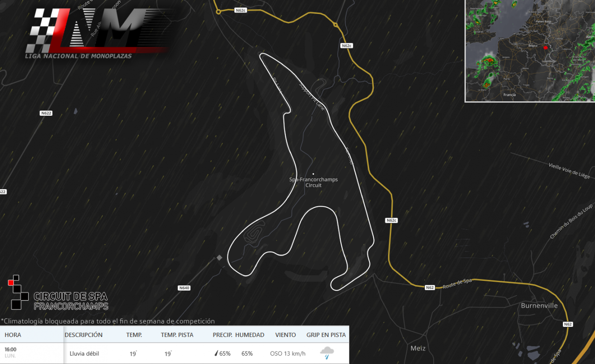Click the Route de Spa road label
The height and width of the screenshot is (364, 595).
456,282
